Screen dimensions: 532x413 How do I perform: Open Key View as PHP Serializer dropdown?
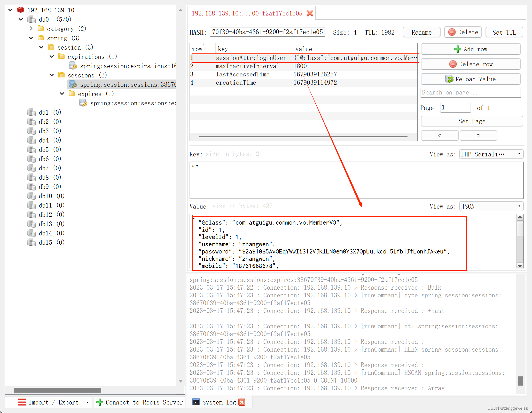[491, 154]
